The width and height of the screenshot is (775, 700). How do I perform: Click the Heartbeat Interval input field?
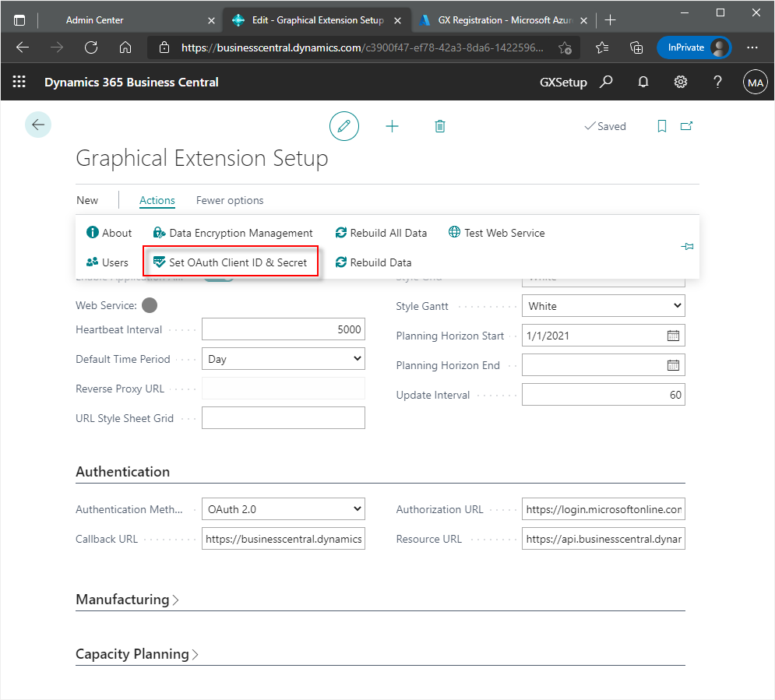point(283,329)
